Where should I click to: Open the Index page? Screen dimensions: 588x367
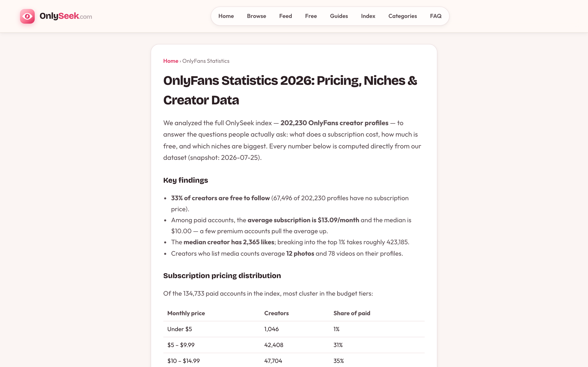click(x=368, y=16)
